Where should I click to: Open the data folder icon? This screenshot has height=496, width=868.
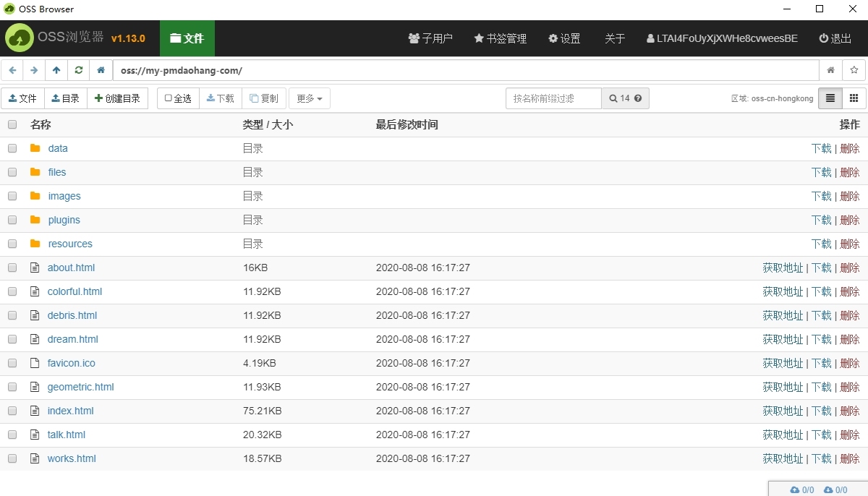pos(35,148)
